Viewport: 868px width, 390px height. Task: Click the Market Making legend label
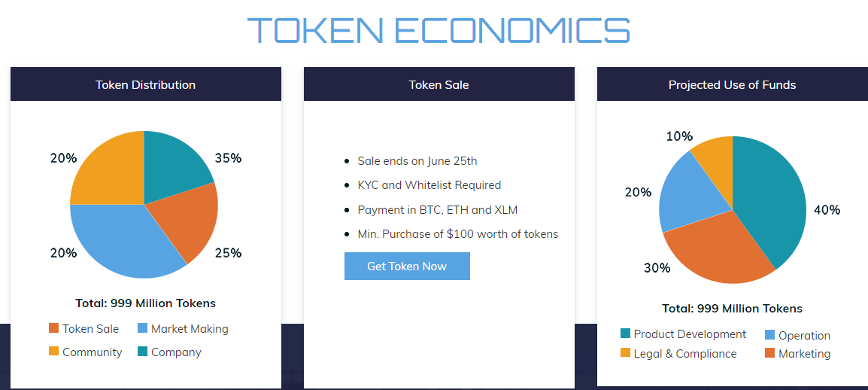(x=190, y=328)
